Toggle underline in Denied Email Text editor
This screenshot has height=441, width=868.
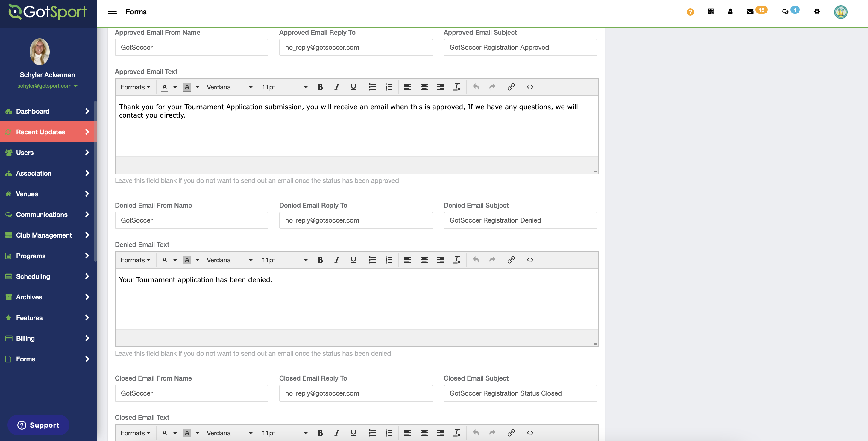353,260
